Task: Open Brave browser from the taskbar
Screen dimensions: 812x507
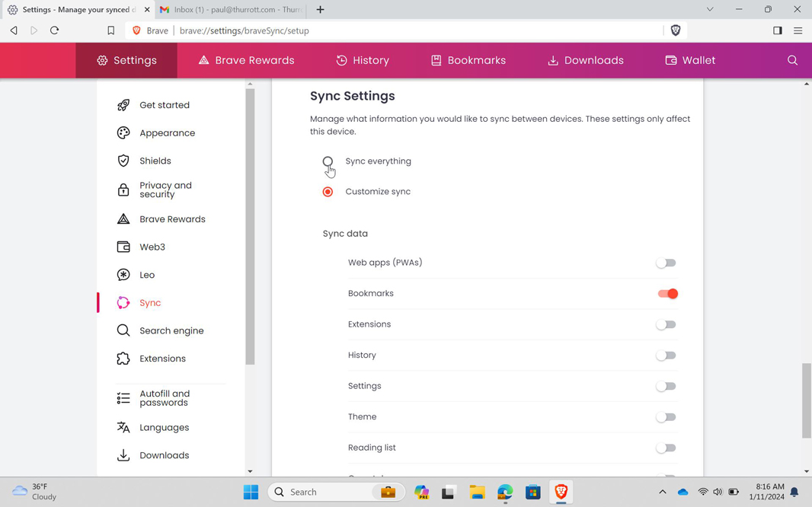Action: (561, 492)
